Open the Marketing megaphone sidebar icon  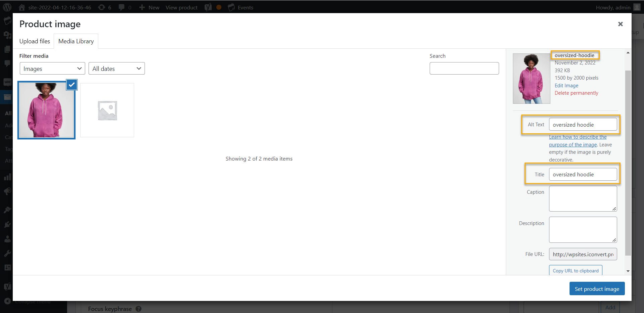coord(7,191)
